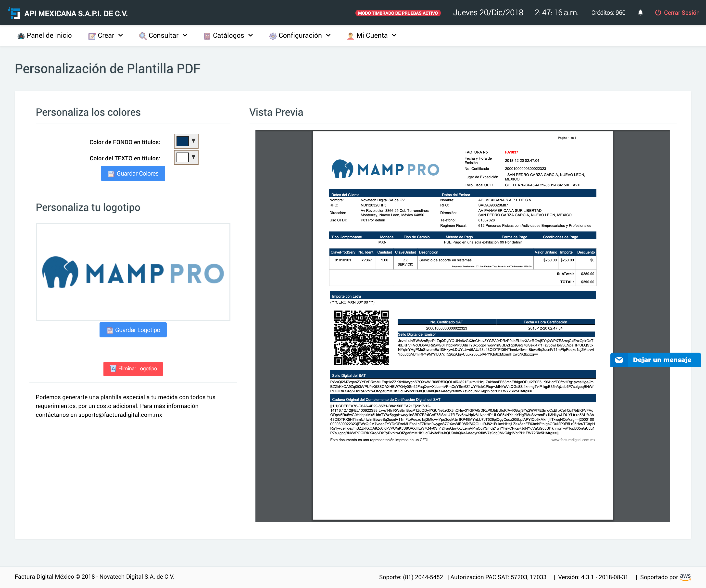The image size is (706, 588).
Task: Click the TOTAL $290.00 value in preview
Action: pos(587,282)
